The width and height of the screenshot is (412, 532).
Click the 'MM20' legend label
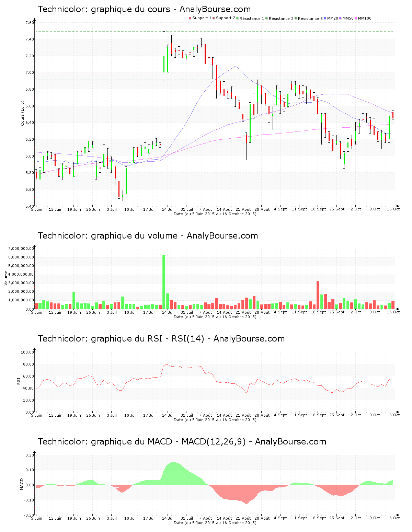pyautogui.click(x=333, y=18)
